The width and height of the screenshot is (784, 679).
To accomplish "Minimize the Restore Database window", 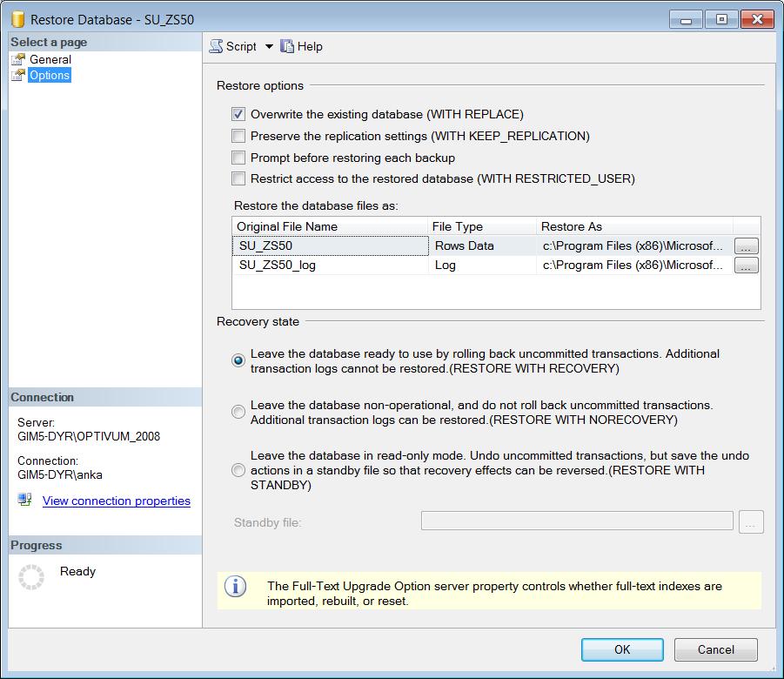I will [x=686, y=20].
